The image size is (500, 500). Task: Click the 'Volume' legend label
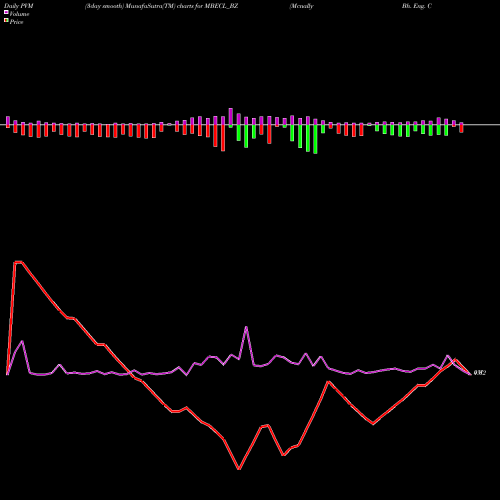click(19, 14)
